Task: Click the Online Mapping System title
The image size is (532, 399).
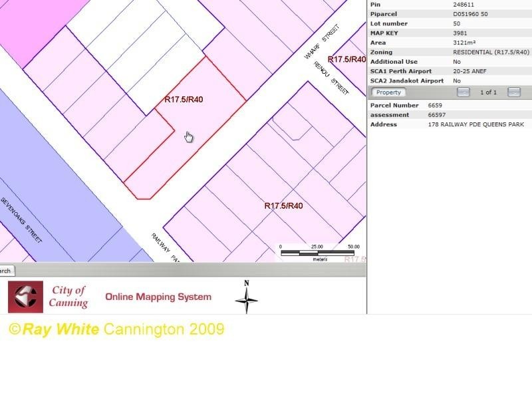Action: [158, 297]
